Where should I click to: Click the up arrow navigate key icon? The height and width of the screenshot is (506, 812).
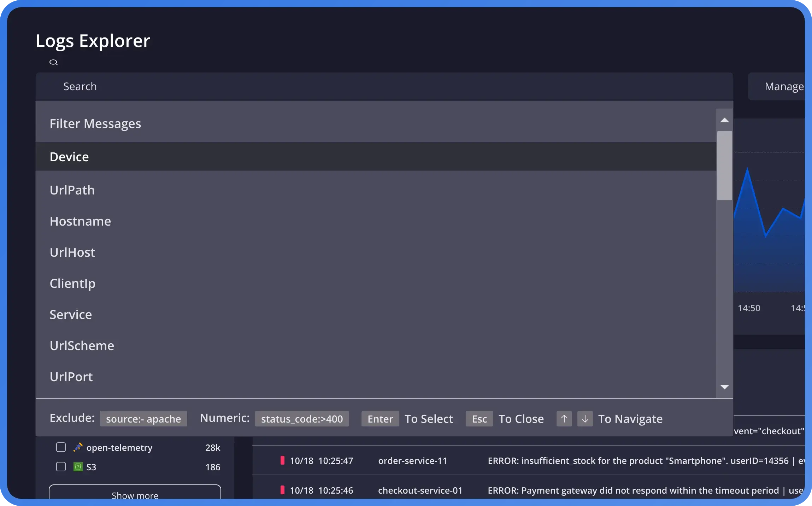[564, 419]
